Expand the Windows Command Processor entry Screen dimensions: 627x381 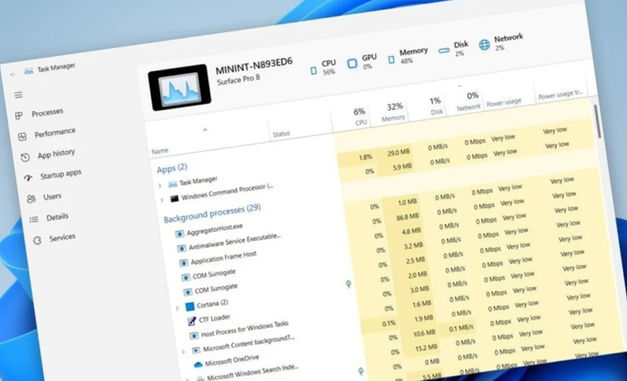[x=162, y=199]
